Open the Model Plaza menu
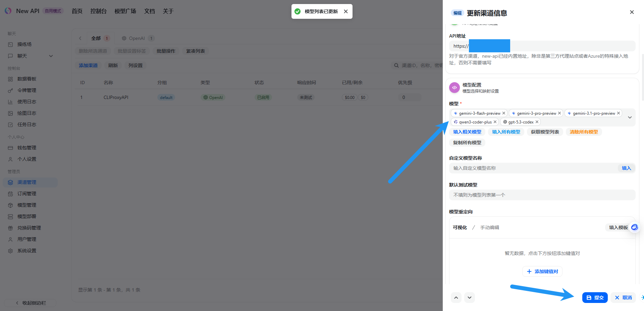 point(125,11)
